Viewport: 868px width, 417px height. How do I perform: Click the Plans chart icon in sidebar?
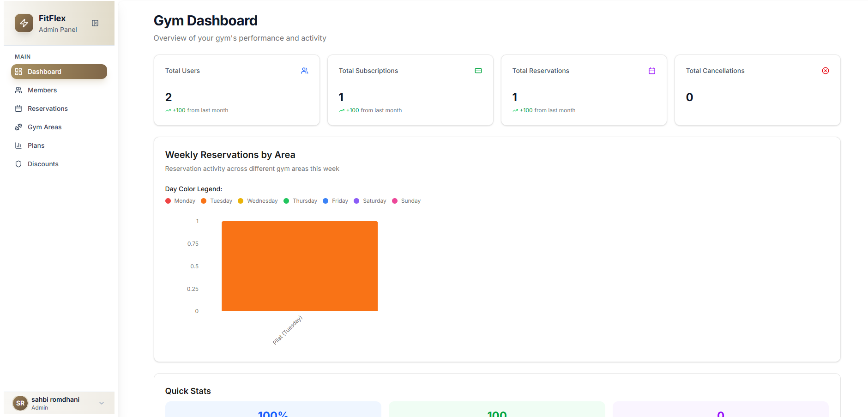[18, 145]
